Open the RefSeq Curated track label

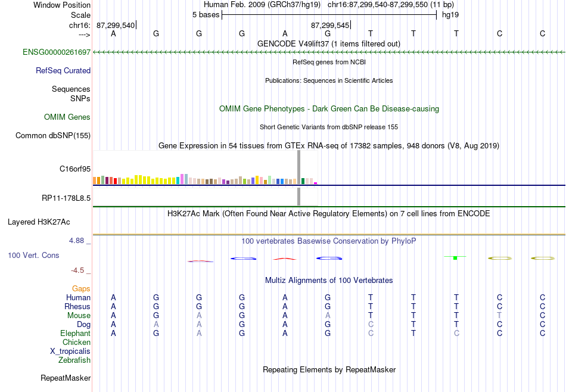pos(63,71)
